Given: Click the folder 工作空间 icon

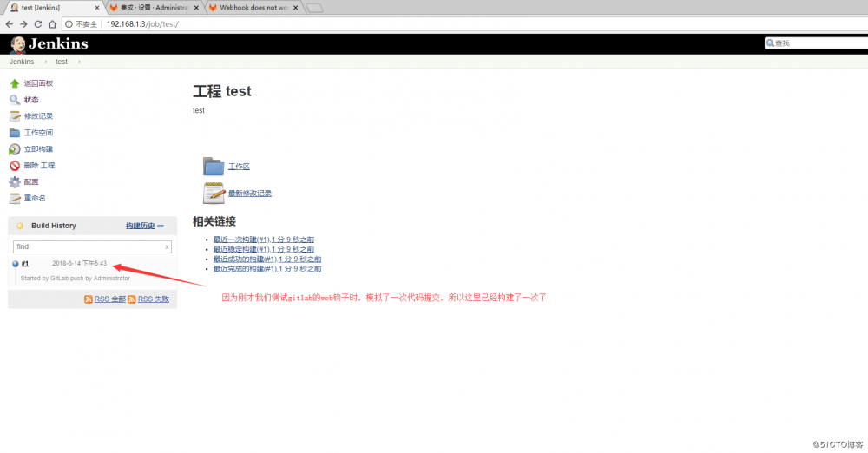Looking at the screenshot, I should [15, 133].
